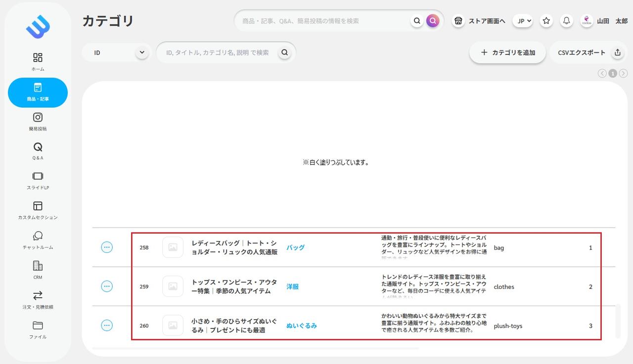Click the notification bell icon
Image resolution: width=633 pixels, height=364 pixels.
(567, 21)
